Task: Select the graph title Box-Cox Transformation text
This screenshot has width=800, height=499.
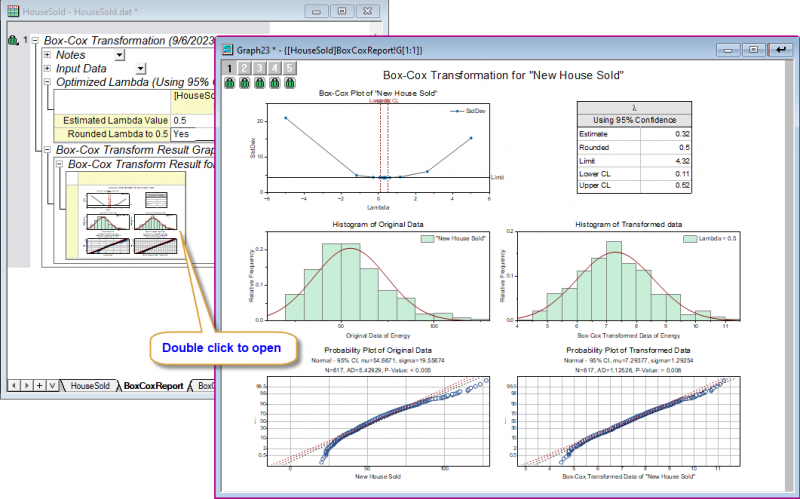Action: pos(503,76)
